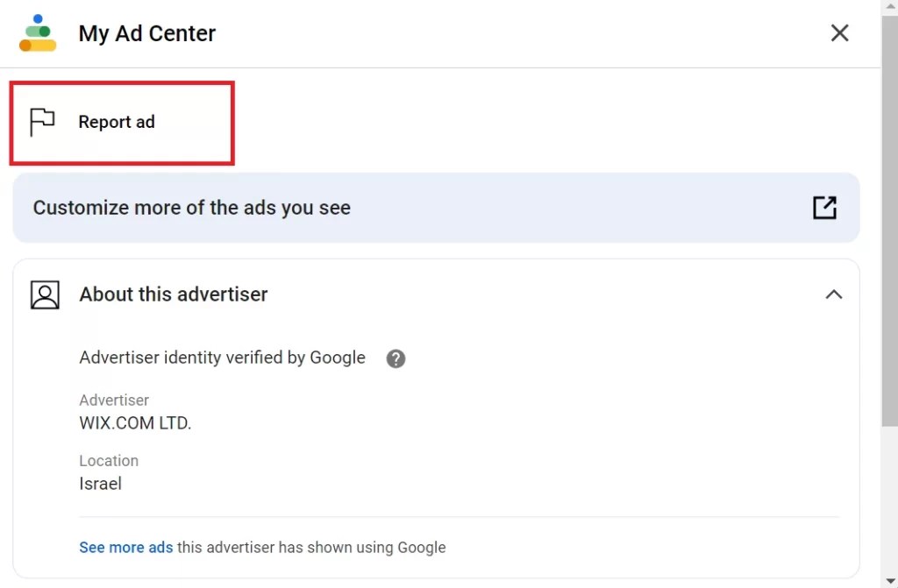Open See more ads from this advertiser
The width and height of the screenshot is (898, 588).
(125, 547)
